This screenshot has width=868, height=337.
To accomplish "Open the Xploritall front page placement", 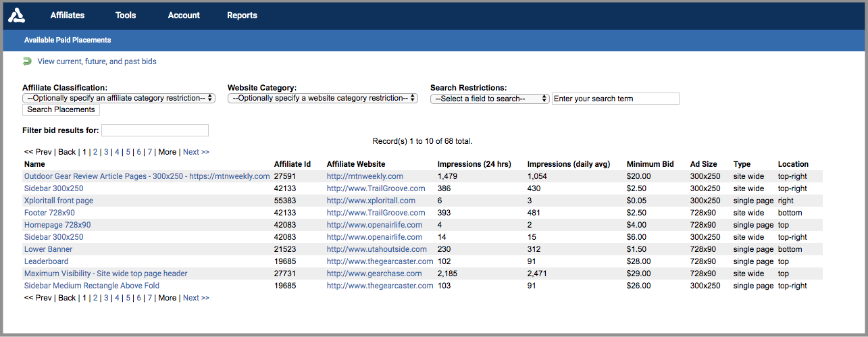I will pos(59,201).
